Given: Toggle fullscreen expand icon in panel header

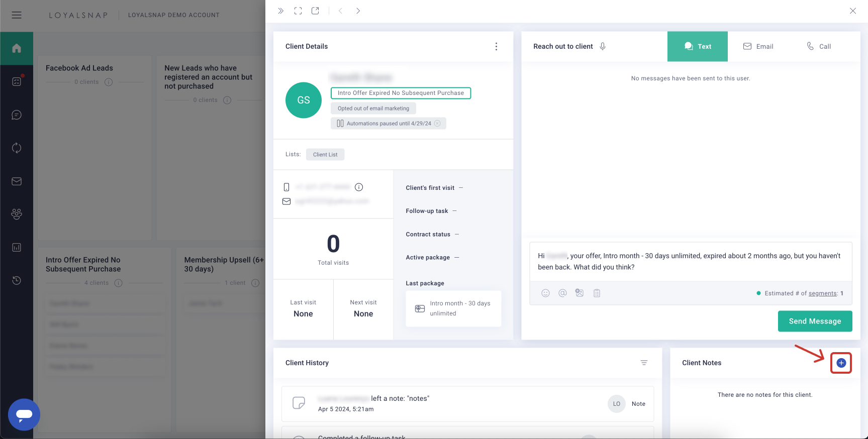Looking at the screenshot, I should click(x=298, y=11).
